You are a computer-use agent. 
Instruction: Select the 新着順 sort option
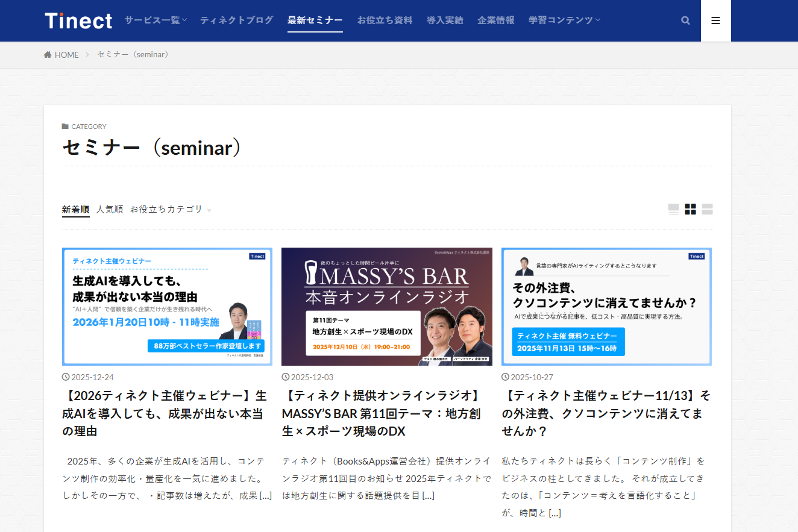[x=75, y=208]
